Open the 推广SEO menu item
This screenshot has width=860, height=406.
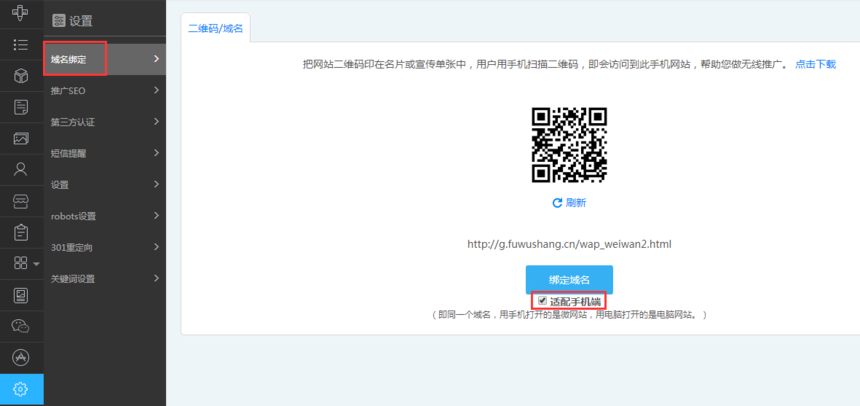coord(105,91)
